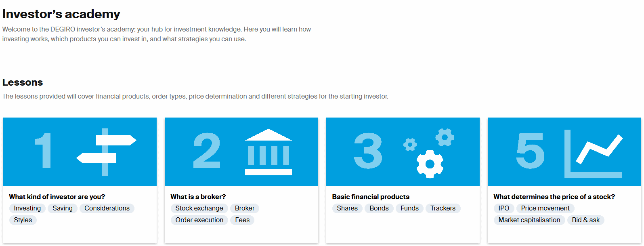The width and height of the screenshot is (644, 246).
Task: Select the IPO tag
Action: [x=503, y=208]
